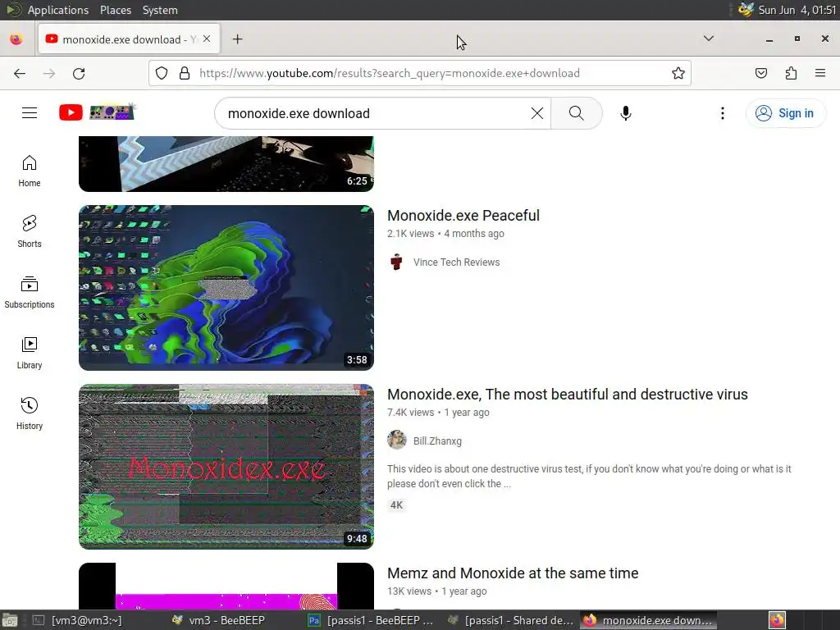Click the Sign in button

point(785,113)
